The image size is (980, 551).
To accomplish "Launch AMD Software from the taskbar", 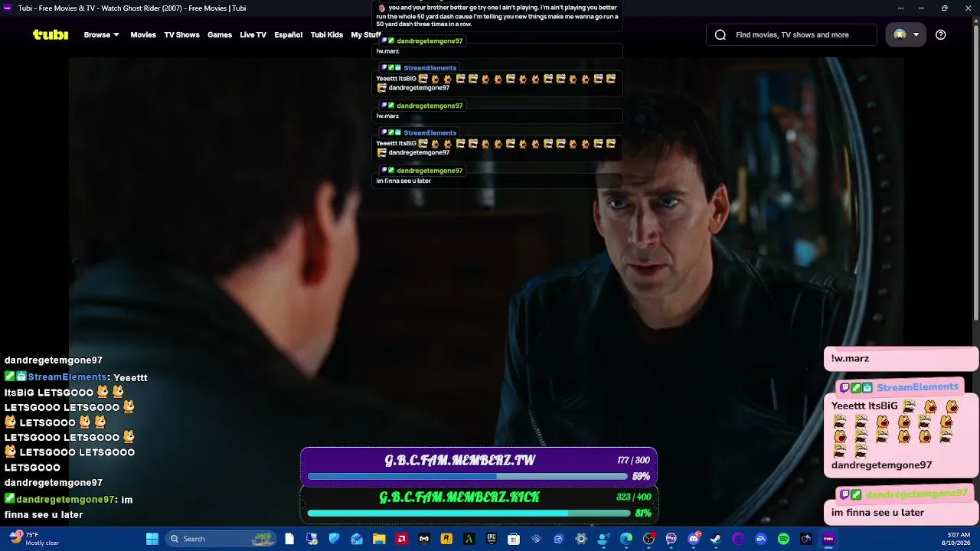I will coord(402,539).
